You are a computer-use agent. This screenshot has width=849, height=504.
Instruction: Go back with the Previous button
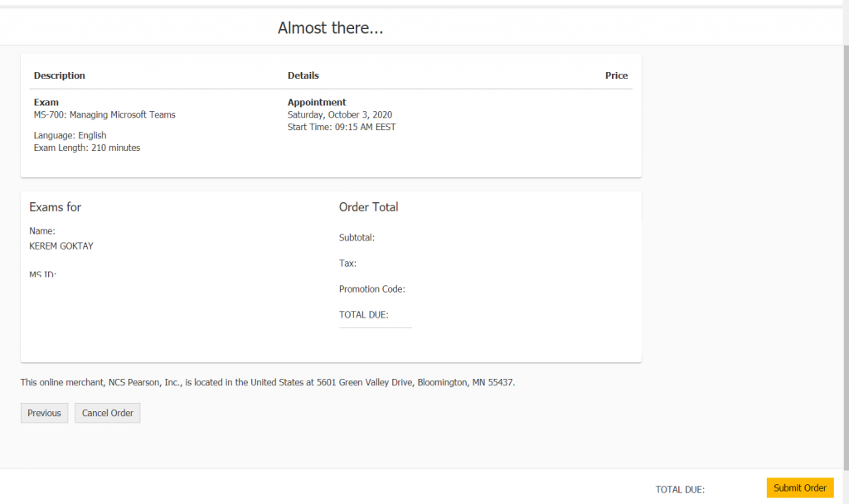click(44, 413)
